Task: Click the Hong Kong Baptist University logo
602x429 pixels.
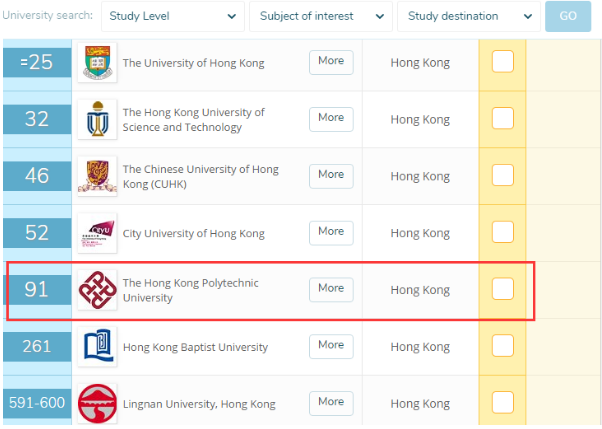Action: tap(97, 347)
